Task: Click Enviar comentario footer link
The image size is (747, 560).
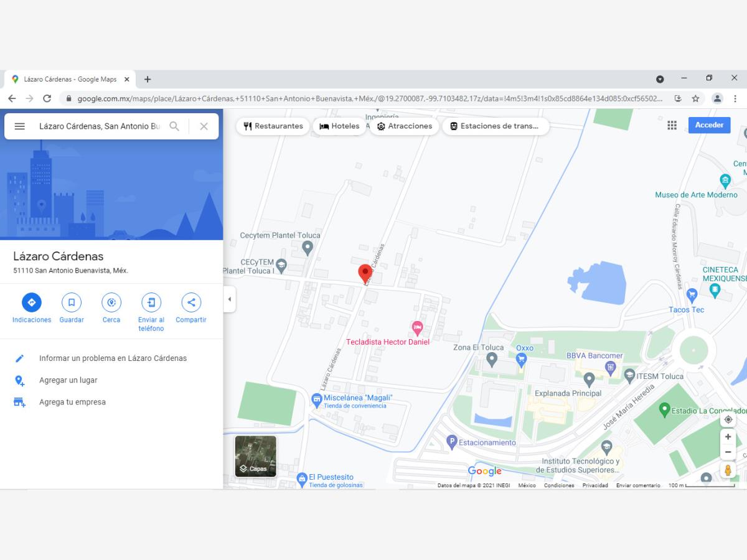Action: [638, 485]
